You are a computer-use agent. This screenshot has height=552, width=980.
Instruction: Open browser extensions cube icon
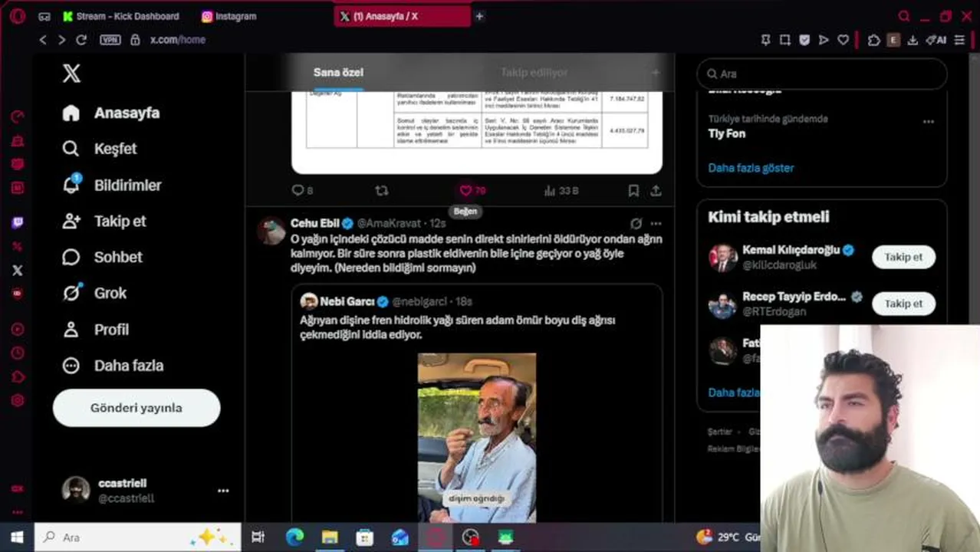click(873, 40)
